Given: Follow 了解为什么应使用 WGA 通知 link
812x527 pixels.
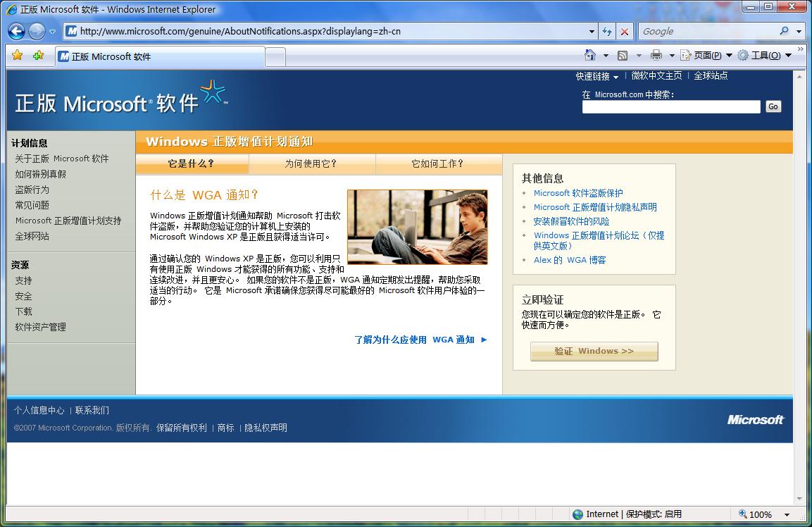Looking at the screenshot, I should 420,340.
